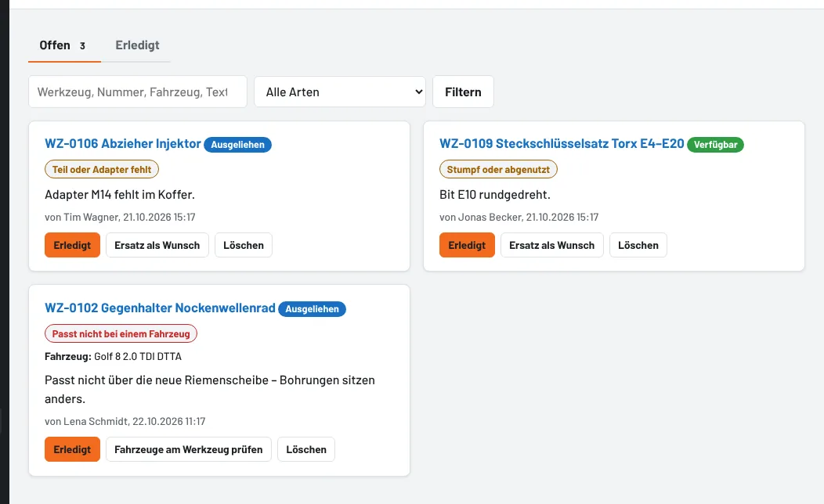Click the Filtern button
The width and height of the screenshot is (824, 504).
click(463, 92)
